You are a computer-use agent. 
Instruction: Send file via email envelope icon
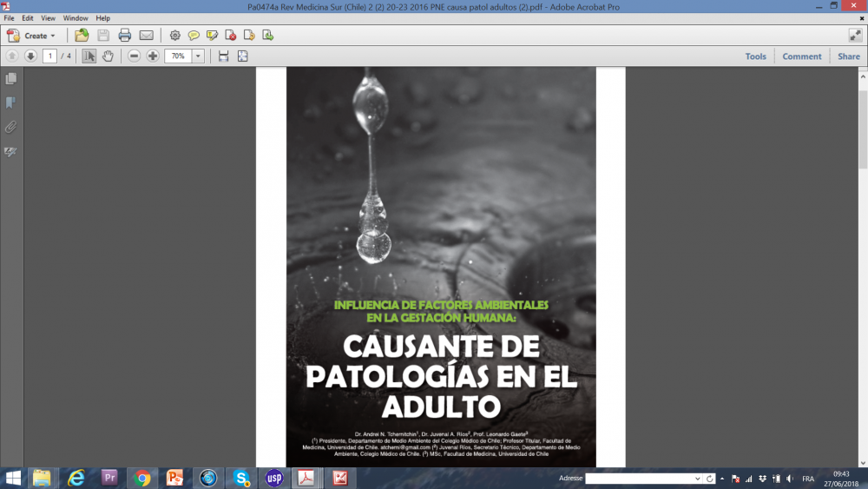[146, 36]
